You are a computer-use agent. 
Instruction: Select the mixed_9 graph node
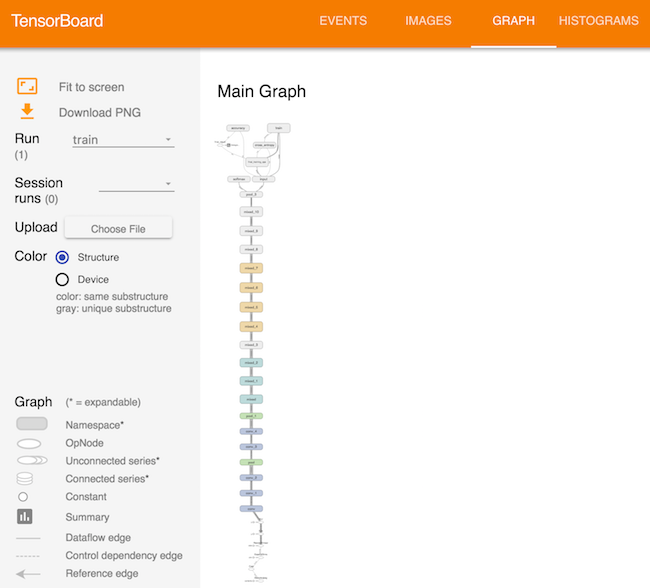[x=251, y=231]
